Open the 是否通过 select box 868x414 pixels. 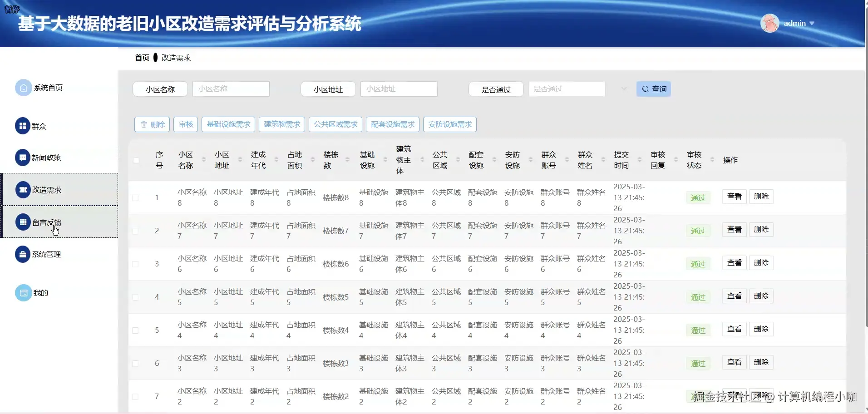567,89
